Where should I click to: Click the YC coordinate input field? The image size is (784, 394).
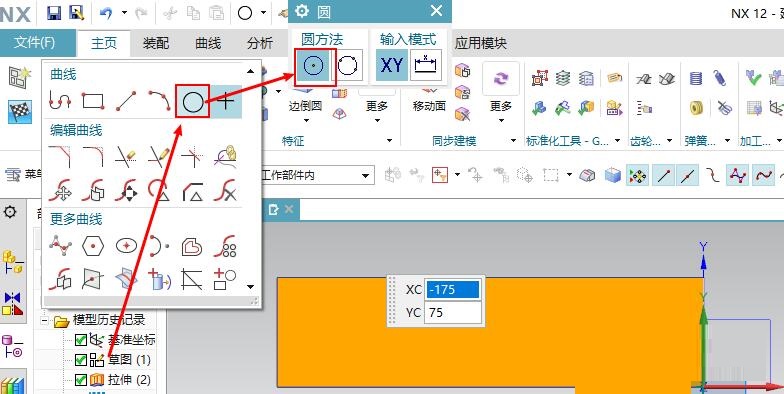452,312
